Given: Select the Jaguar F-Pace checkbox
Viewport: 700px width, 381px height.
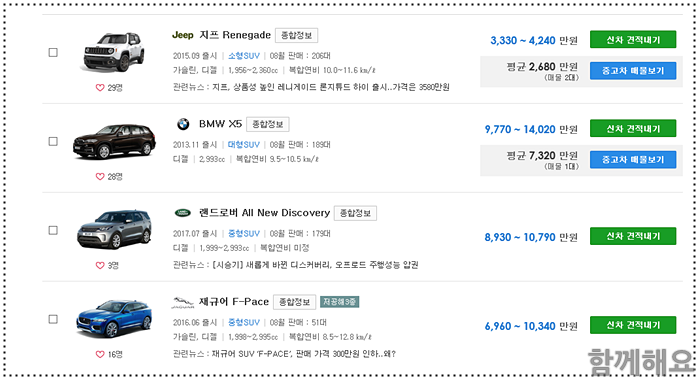Looking at the screenshot, I should pyautogui.click(x=53, y=319).
